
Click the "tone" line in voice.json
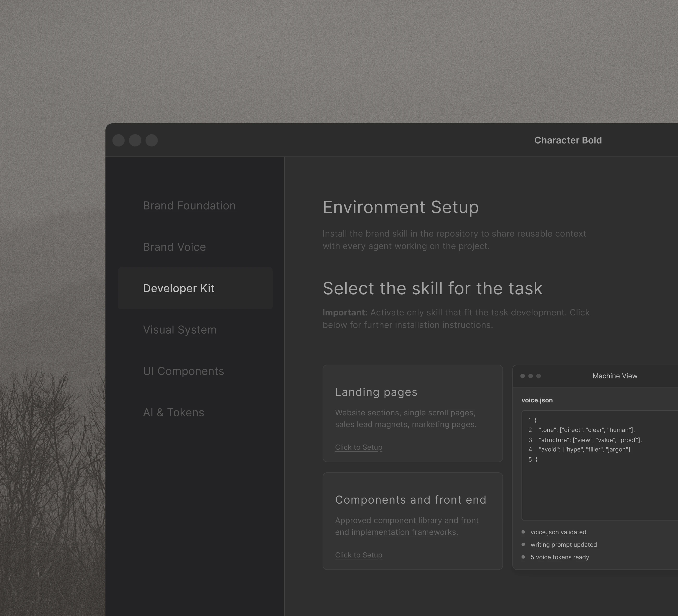(587, 430)
